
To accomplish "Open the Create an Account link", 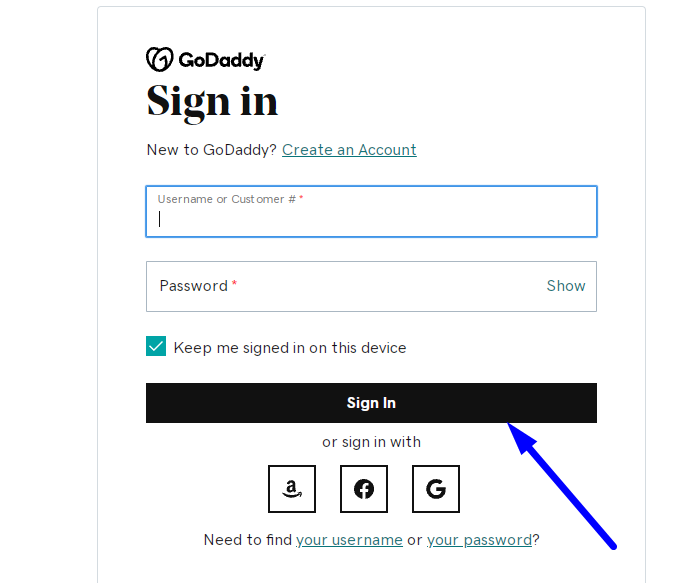I will 349,150.
